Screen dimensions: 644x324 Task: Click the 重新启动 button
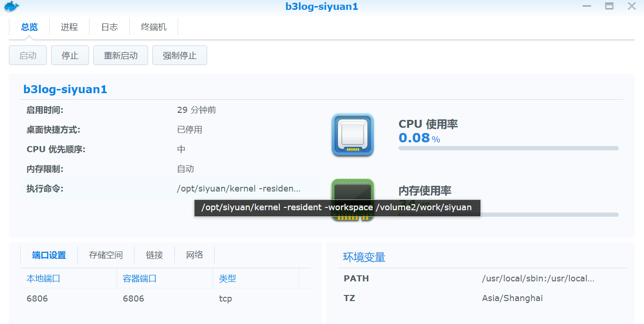click(120, 55)
